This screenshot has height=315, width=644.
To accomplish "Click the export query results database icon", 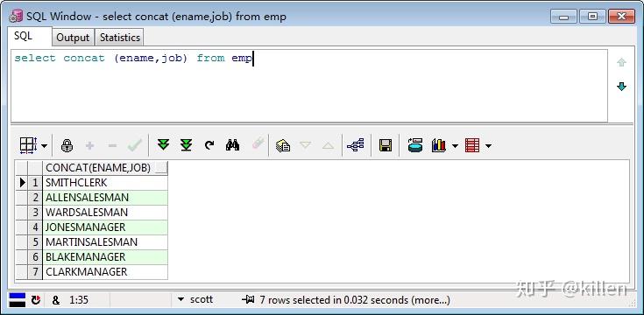I will click(415, 145).
